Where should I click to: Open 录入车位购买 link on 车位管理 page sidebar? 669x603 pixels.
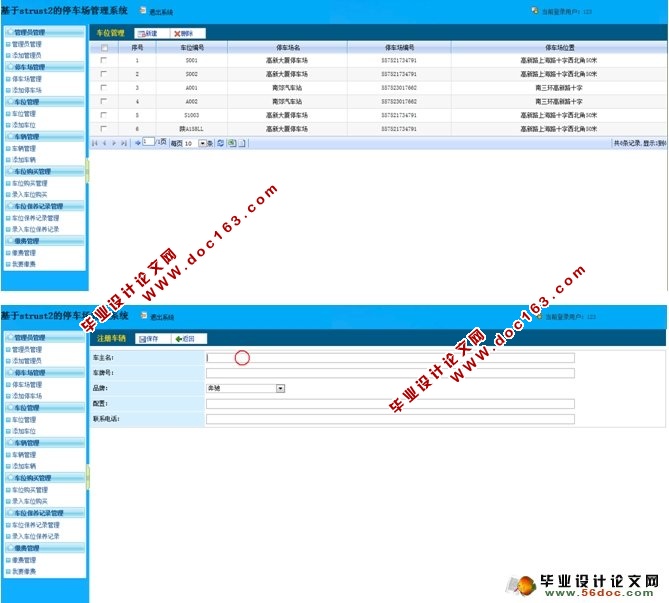click(x=29, y=195)
